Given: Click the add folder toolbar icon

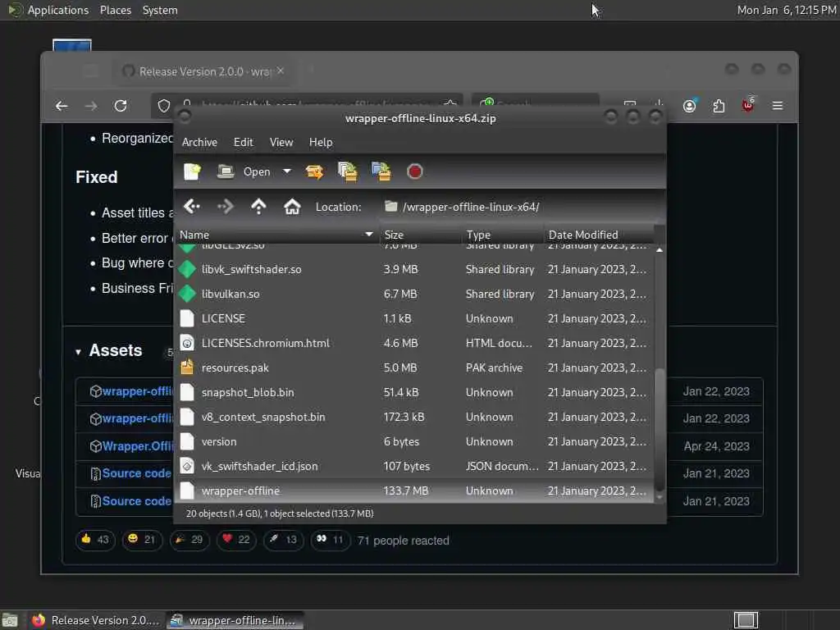Looking at the screenshot, I should [381, 171].
